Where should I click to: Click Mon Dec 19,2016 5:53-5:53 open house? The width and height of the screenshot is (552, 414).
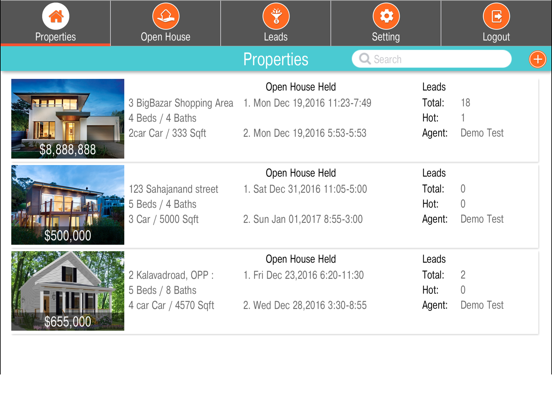[305, 133]
